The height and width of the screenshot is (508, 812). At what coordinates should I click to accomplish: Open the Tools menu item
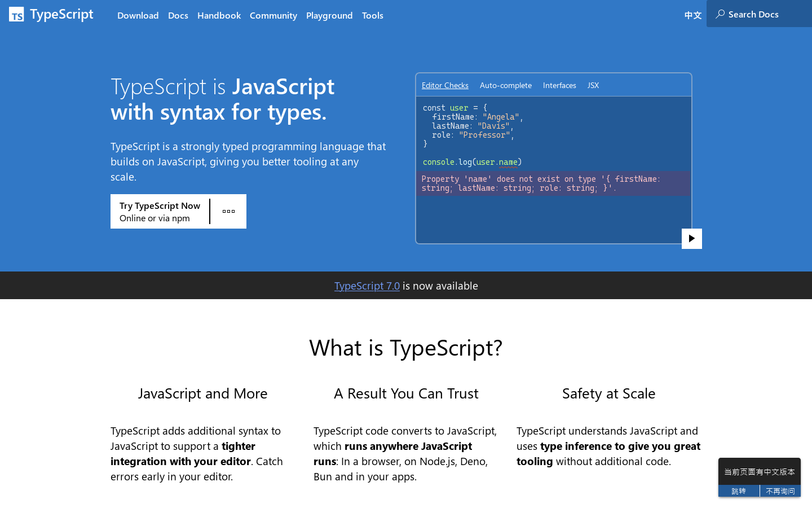[373, 15]
